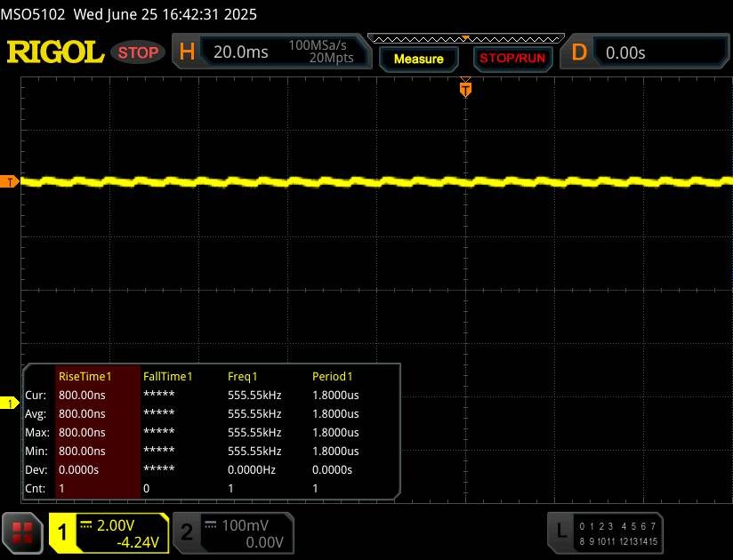Select the Freq1 measurement column header

tap(243, 377)
